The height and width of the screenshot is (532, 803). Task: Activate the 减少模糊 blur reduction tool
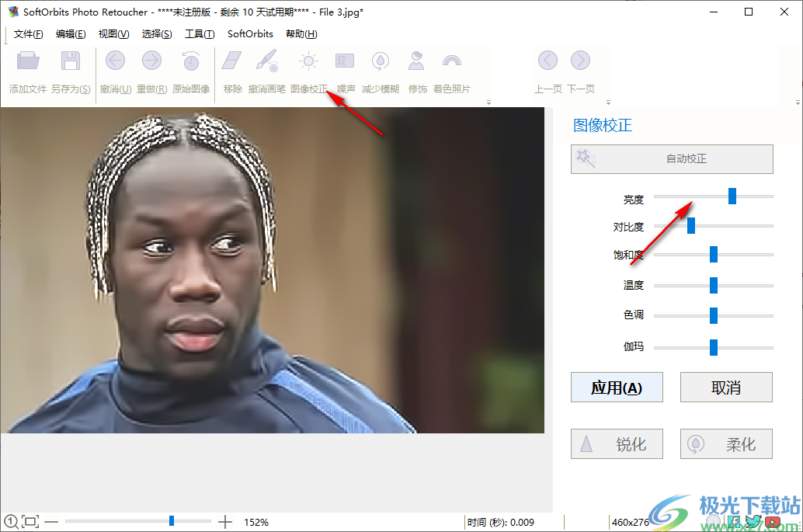pos(380,70)
